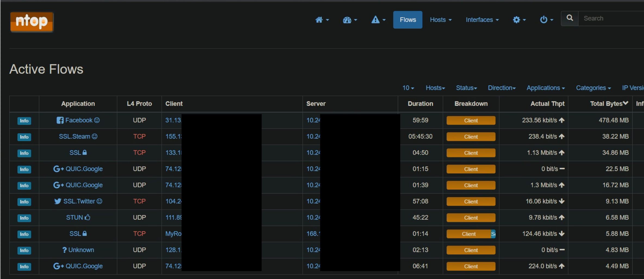Click the padlock icon in 5.88 MB SSL row
This screenshot has height=279, width=644.
pyautogui.click(x=85, y=234)
